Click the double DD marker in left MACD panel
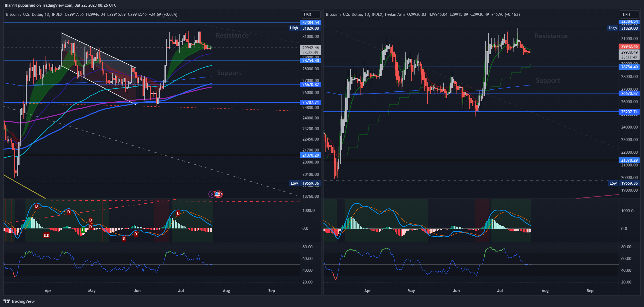Screen dimensions: 644x307 [x=47, y=235]
